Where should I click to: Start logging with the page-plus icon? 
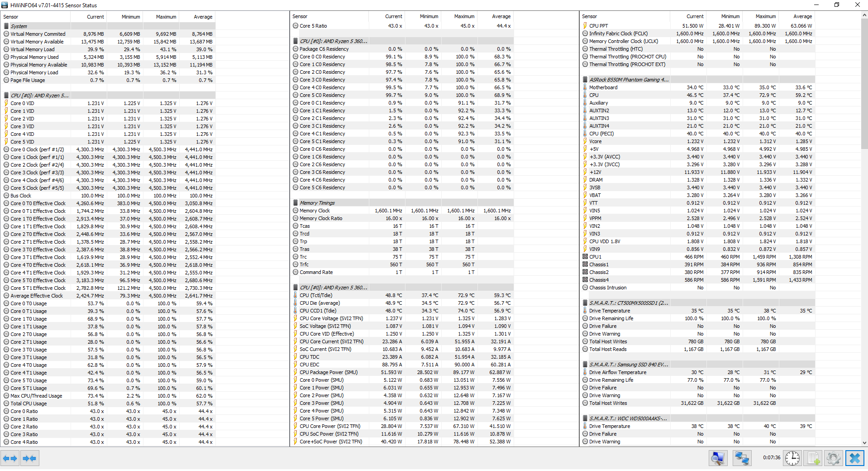[x=813, y=458]
